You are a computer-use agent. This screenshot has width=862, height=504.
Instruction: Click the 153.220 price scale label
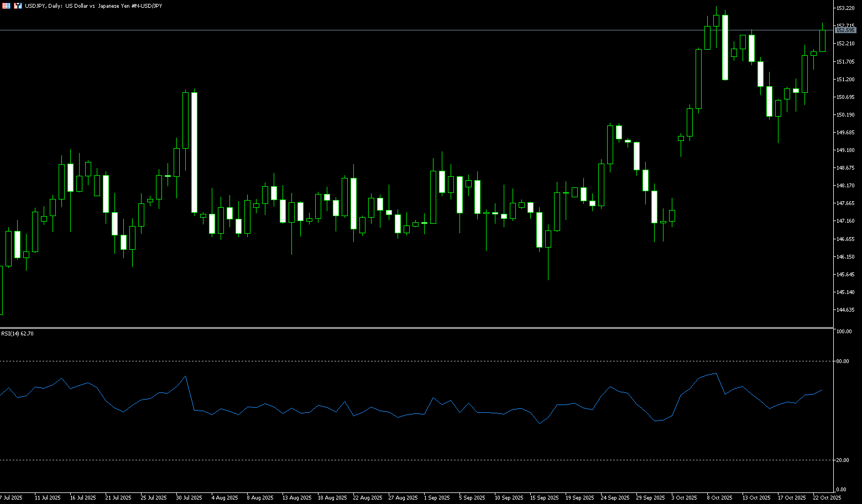click(844, 8)
